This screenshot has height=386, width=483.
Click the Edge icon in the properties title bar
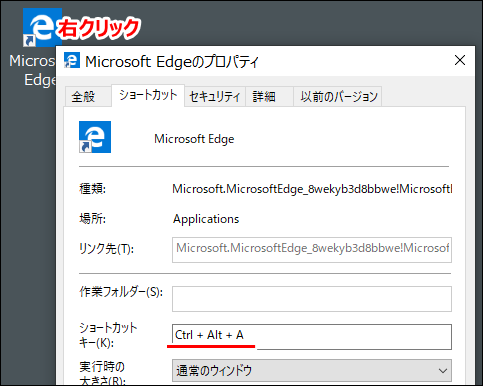tap(72, 60)
